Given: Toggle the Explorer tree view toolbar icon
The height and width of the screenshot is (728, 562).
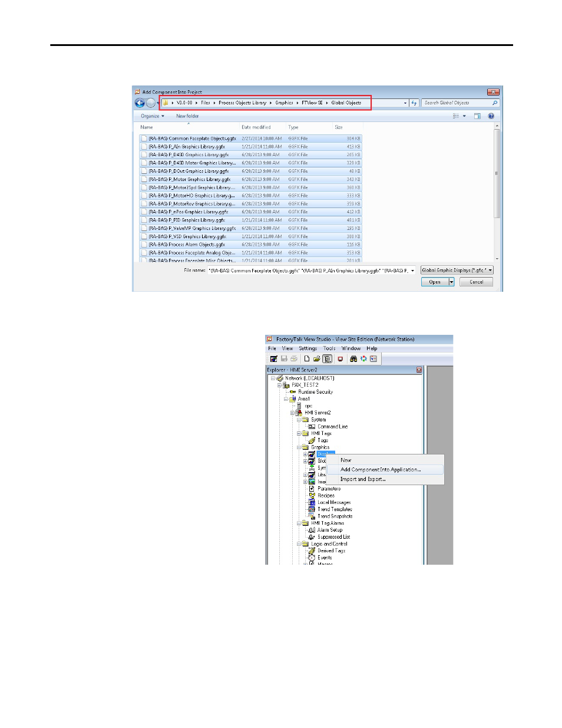Looking at the screenshot, I should click(x=328, y=359).
